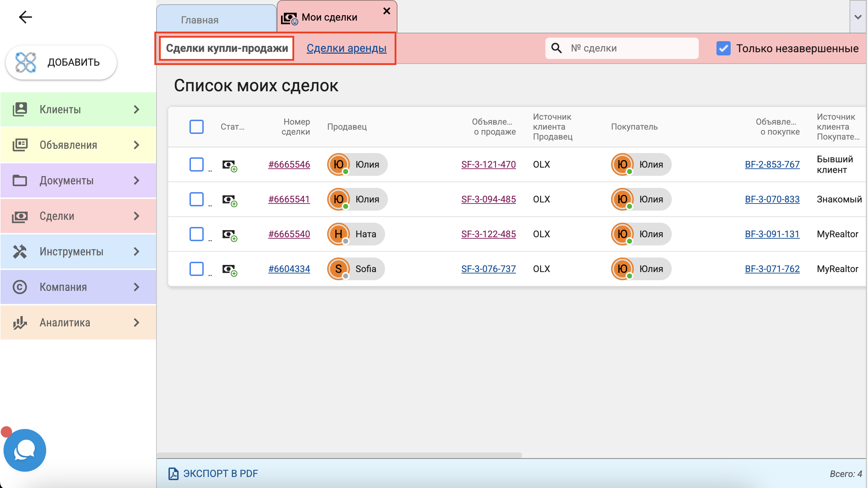Expand the Клиенты menu chevron
Screen dimensions: 868x488
pos(136,109)
